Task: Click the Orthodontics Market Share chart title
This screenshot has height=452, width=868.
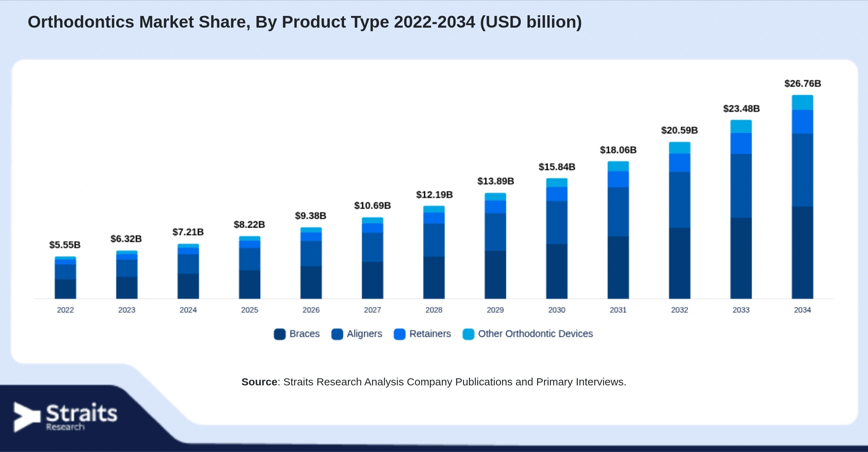Action: click(x=305, y=22)
